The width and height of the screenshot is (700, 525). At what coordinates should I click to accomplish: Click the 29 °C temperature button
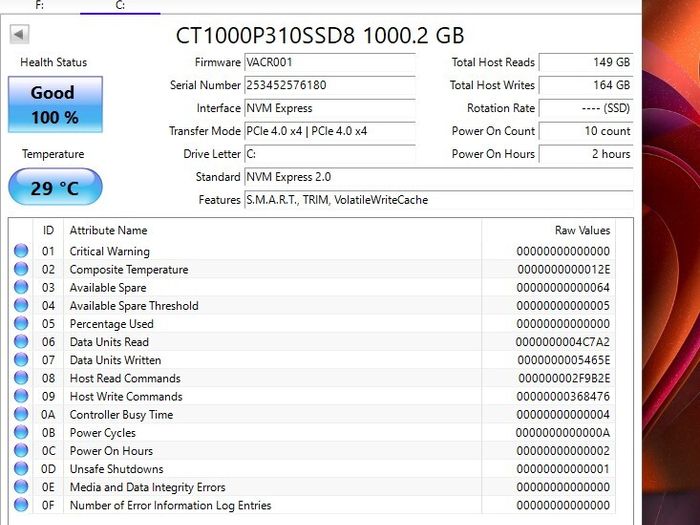click(x=55, y=187)
